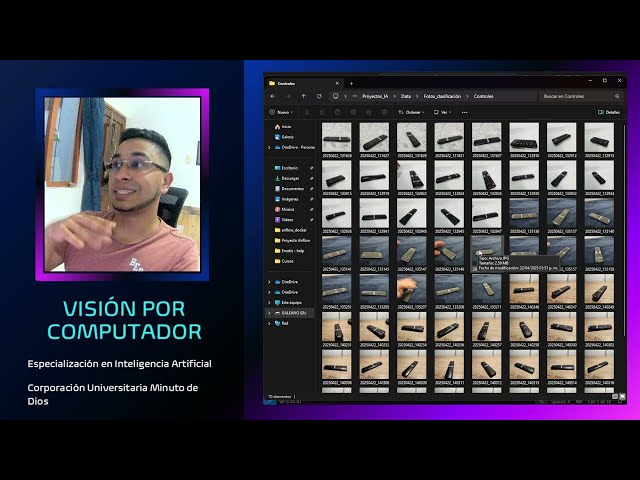Click the monitor icon in address bar
The image size is (640, 480).
coord(335,96)
